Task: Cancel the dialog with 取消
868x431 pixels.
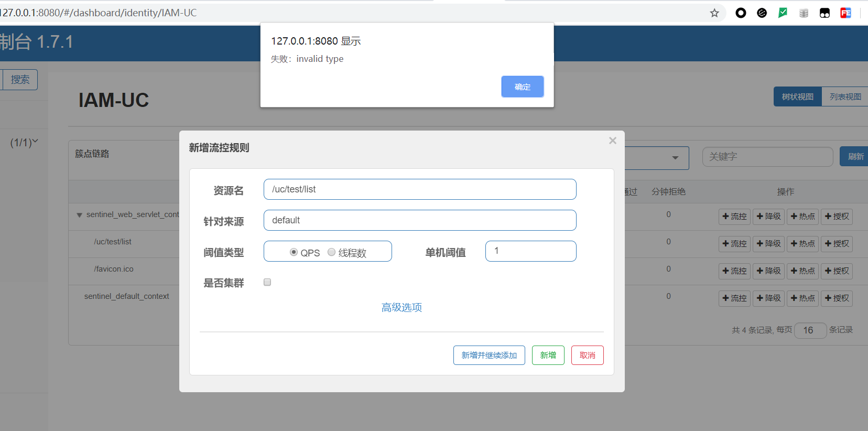Action: pyautogui.click(x=588, y=355)
